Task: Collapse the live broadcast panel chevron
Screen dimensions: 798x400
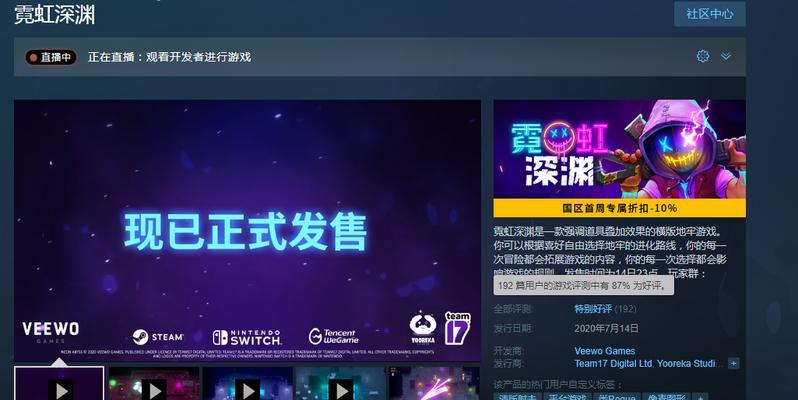Action: pos(726,56)
